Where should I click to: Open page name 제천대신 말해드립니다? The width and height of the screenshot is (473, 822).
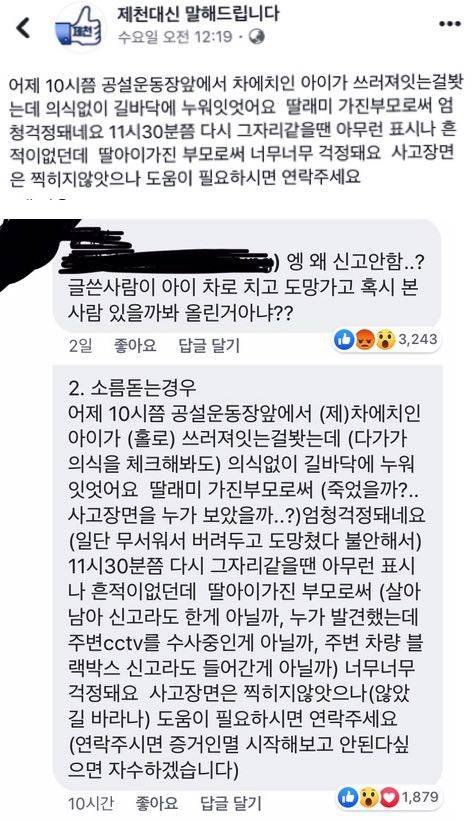[x=198, y=14]
